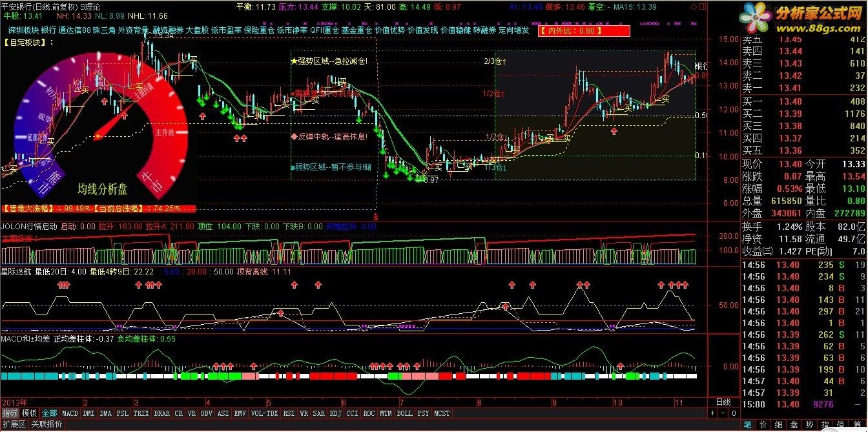Screen dimensions: 868x432
Task: Show the MCST indicator
Action: pos(442,413)
